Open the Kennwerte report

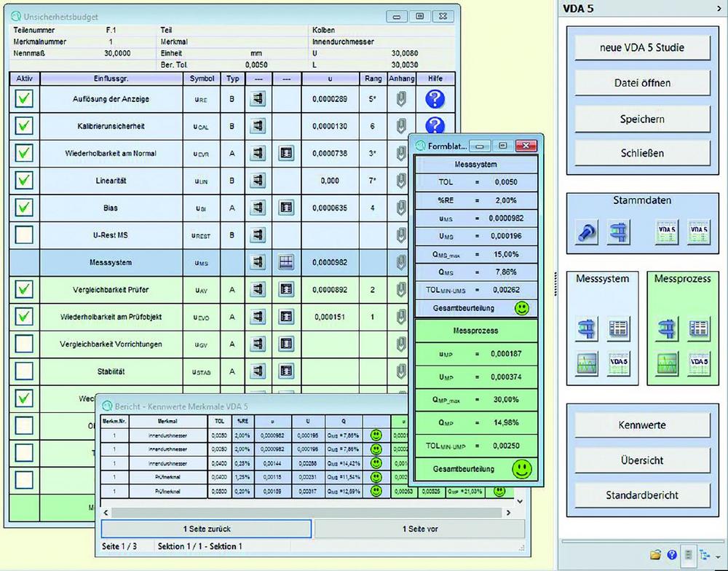(642, 425)
